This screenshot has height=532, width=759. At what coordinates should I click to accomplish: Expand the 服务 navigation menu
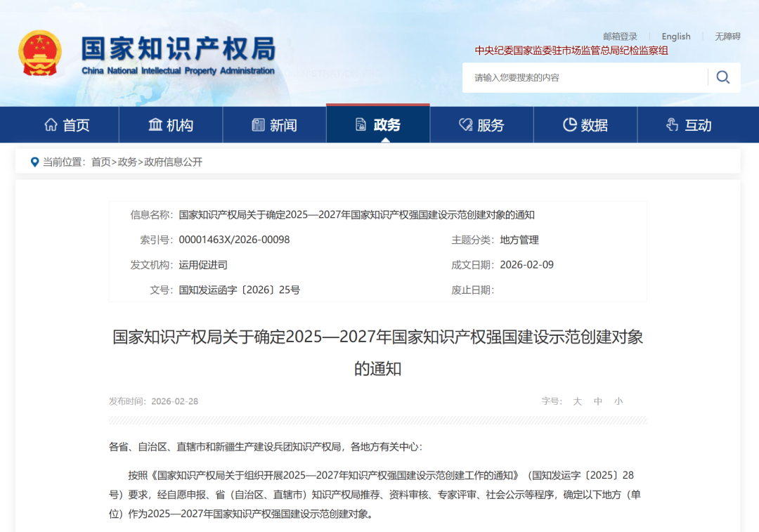481,124
